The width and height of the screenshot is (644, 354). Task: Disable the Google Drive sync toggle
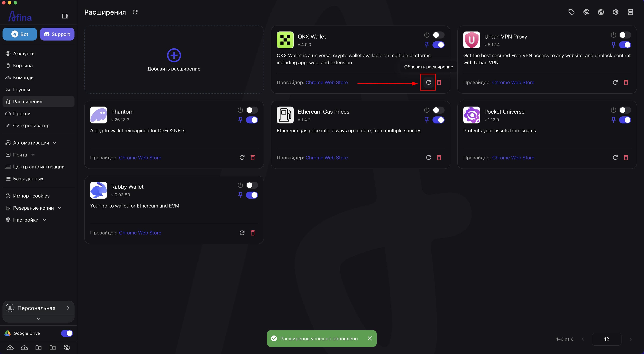pos(67,333)
